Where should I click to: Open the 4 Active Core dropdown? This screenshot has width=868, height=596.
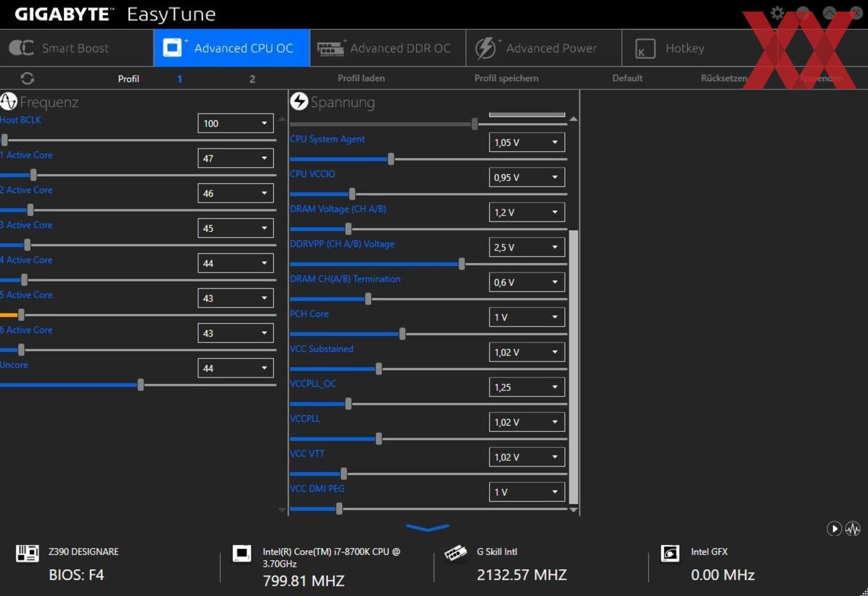point(236,263)
